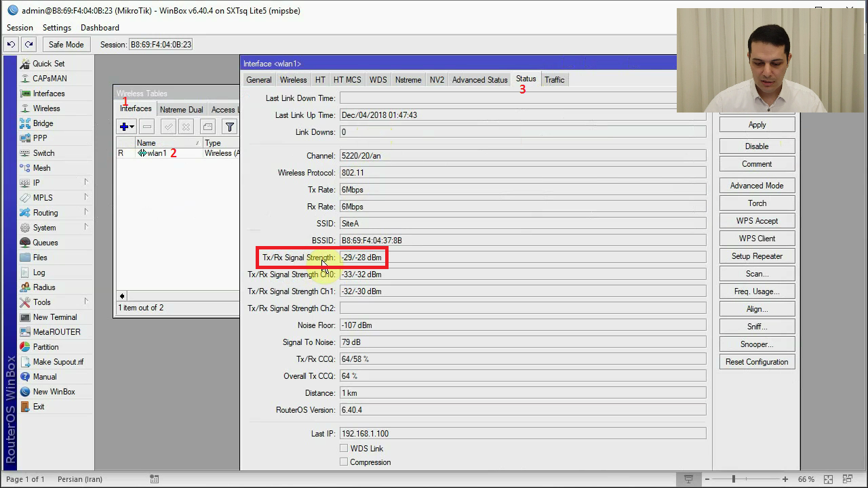The width and height of the screenshot is (868, 488).
Task: Switch to the Advanced Status tab
Action: [480, 80]
